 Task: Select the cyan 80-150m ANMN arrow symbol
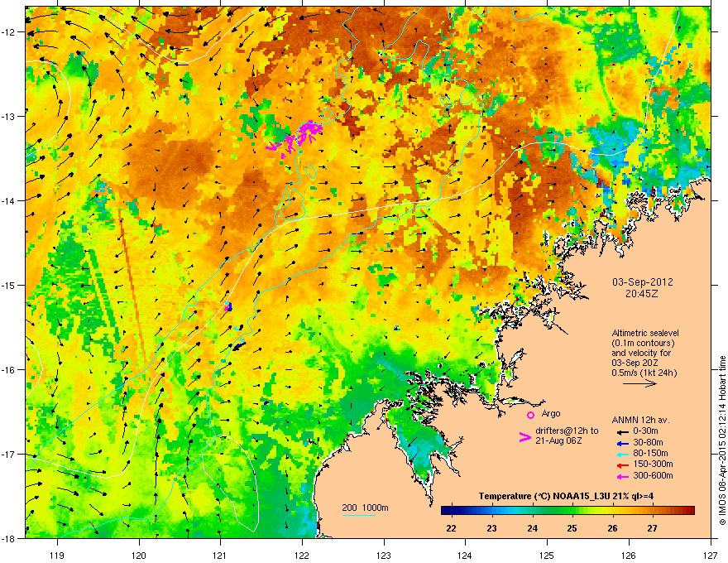[x=623, y=454]
